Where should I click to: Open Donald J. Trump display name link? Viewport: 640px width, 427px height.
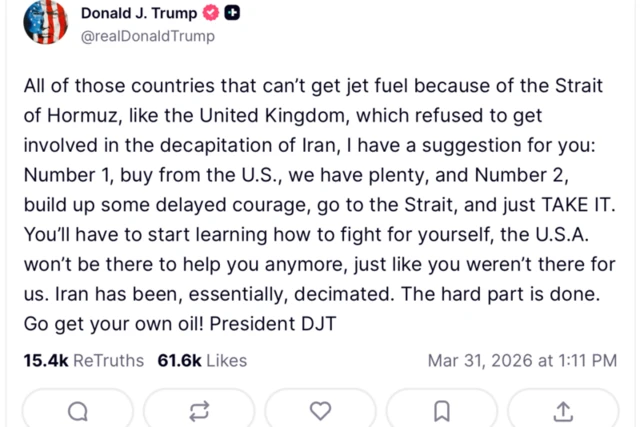(140, 14)
